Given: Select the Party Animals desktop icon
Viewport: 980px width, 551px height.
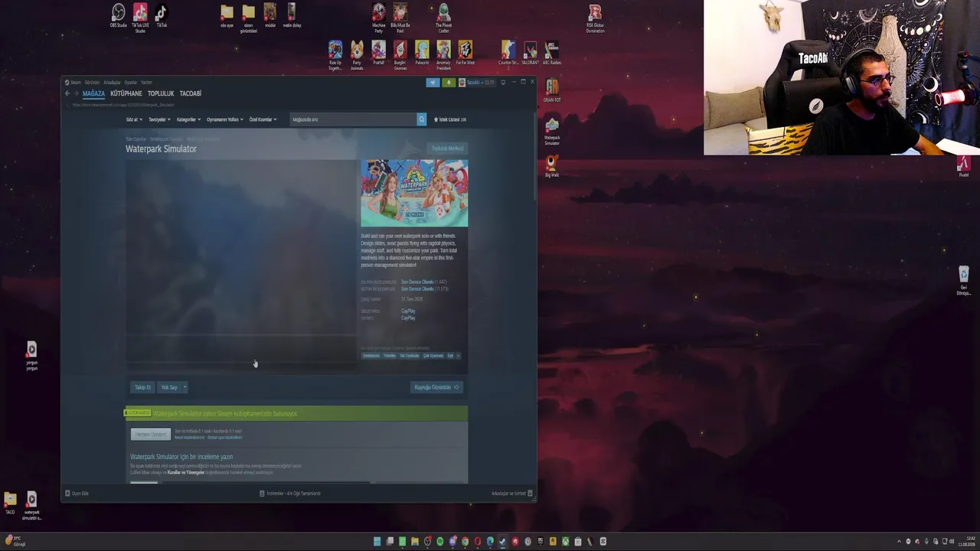Looking at the screenshot, I should pos(357,55).
